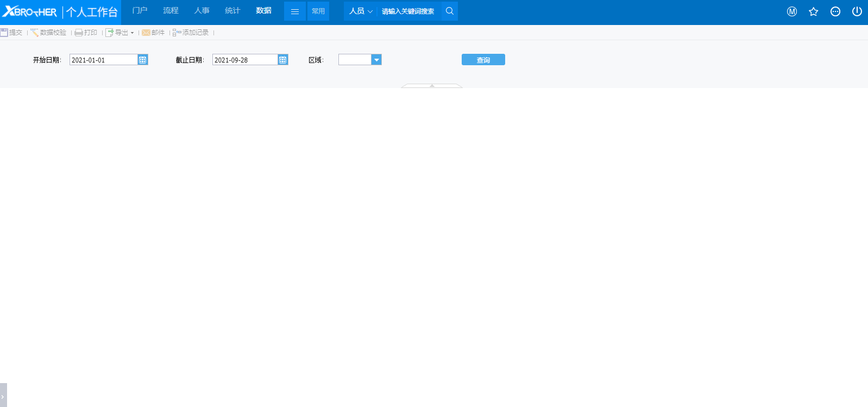Click the Query (查询) button
868x407 pixels.
[483, 60]
